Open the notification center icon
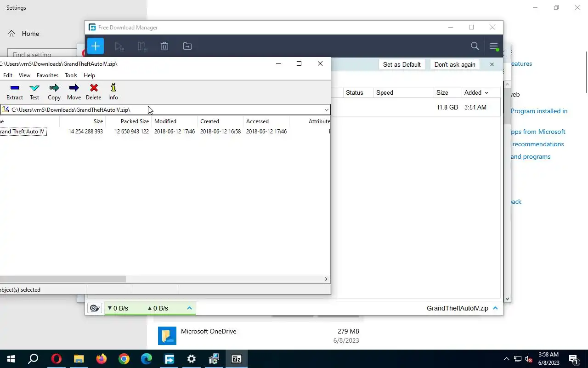Image resolution: width=588 pixels, height=368 pixels. [573, 359]
